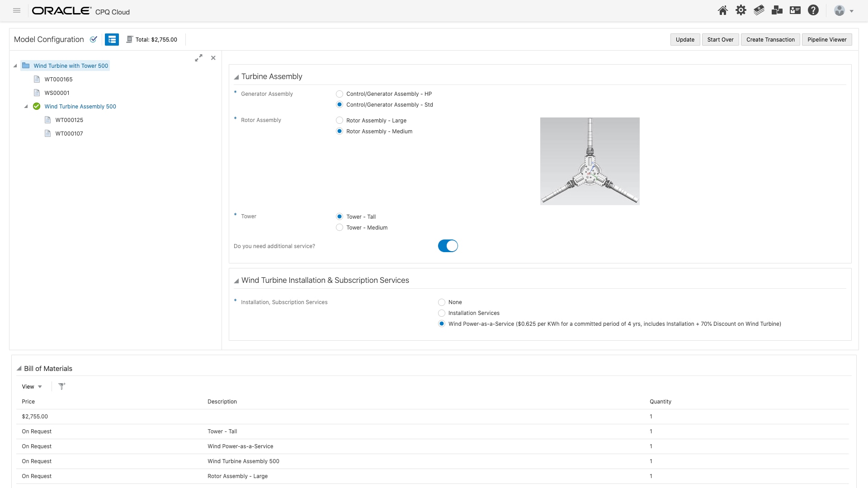The width and height of the screenshot is (868, 488).
Task: Open the Help question mark icon
Action: [813, 10]
